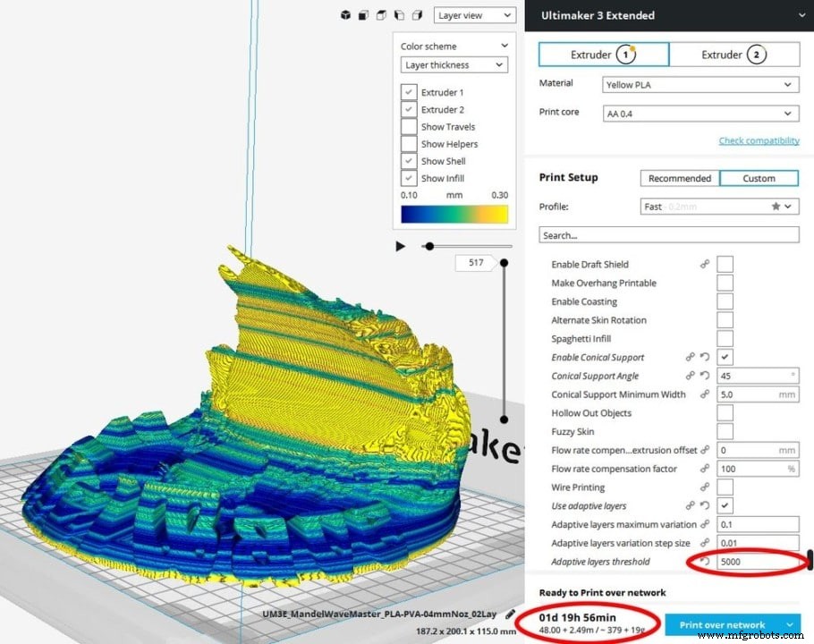
Task: Star the Fast profile as favorite
Action: [777, 207]
